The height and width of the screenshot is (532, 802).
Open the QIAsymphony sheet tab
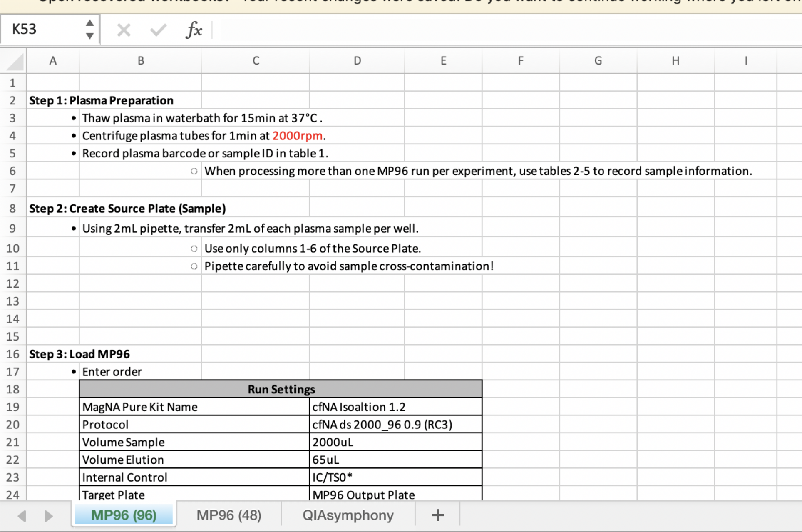348,515
